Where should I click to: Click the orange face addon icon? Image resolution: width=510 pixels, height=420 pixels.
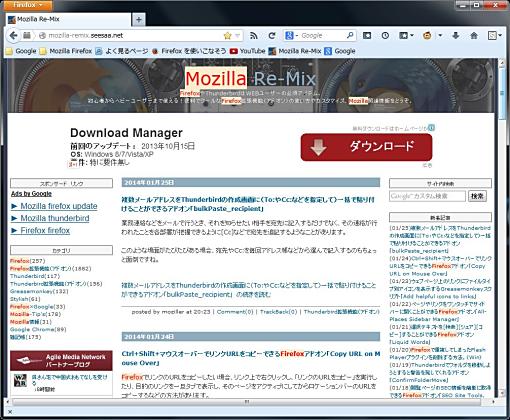[x=427, y=35]
